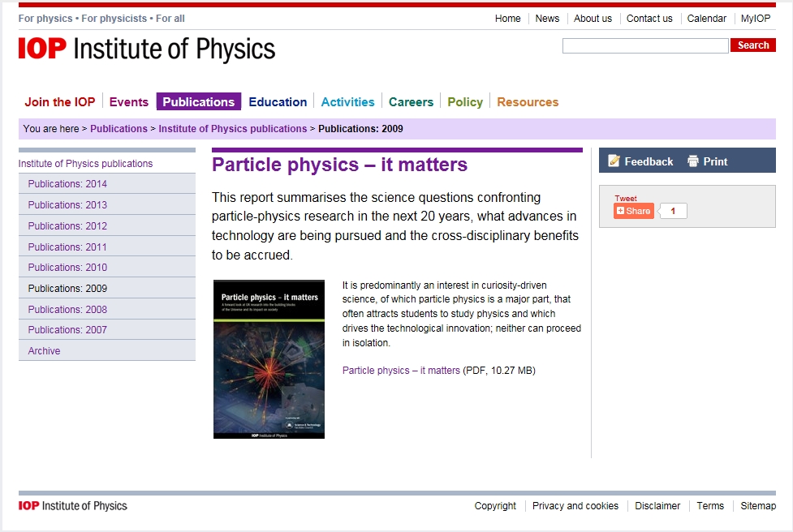Screen dimensions: 793x532
Task: Open the Join the IOP section
Action: (60, 102)
